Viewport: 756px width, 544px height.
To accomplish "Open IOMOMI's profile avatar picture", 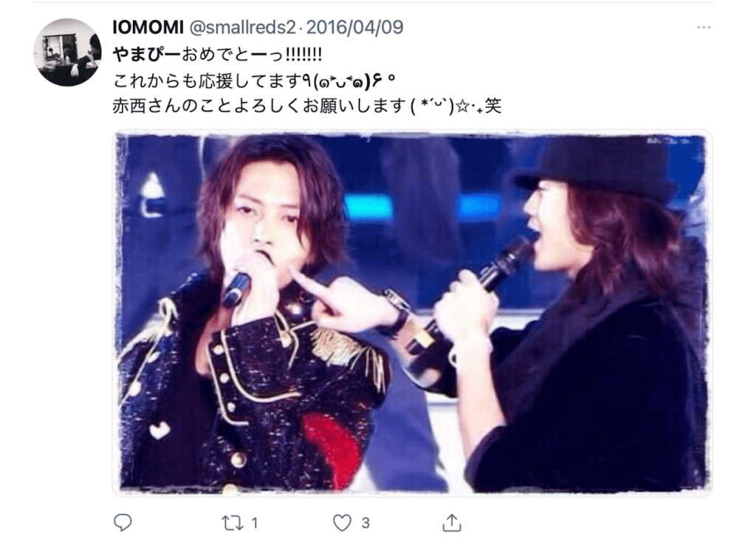I will [x=67, y=52].
